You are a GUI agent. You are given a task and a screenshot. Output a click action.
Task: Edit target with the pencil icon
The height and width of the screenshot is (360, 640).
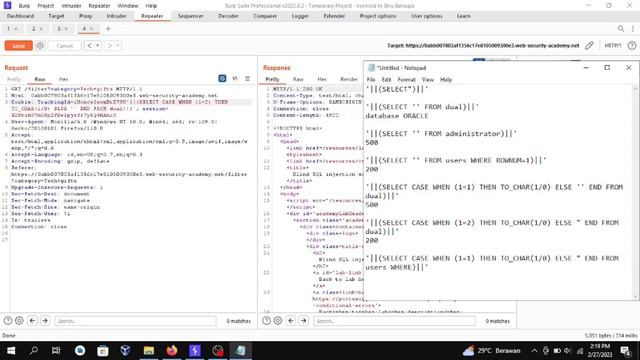pyautogui.click(x=589, y=46)
